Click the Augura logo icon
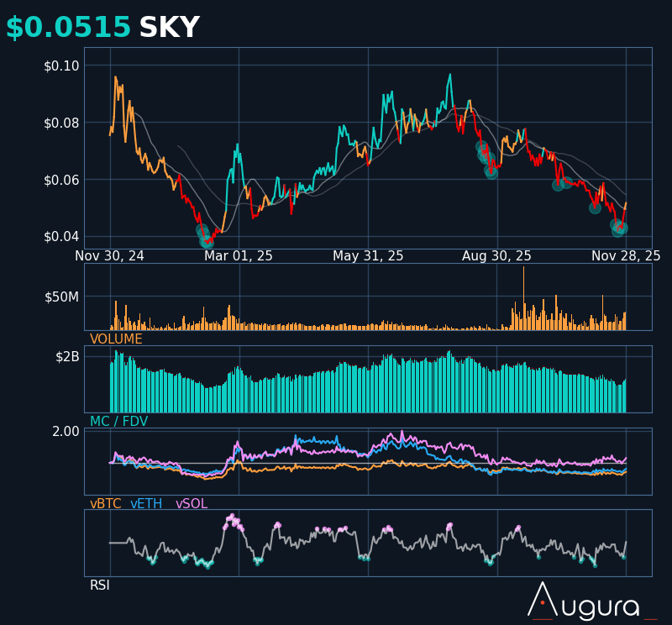672x625 pixels. pos(543,600)
